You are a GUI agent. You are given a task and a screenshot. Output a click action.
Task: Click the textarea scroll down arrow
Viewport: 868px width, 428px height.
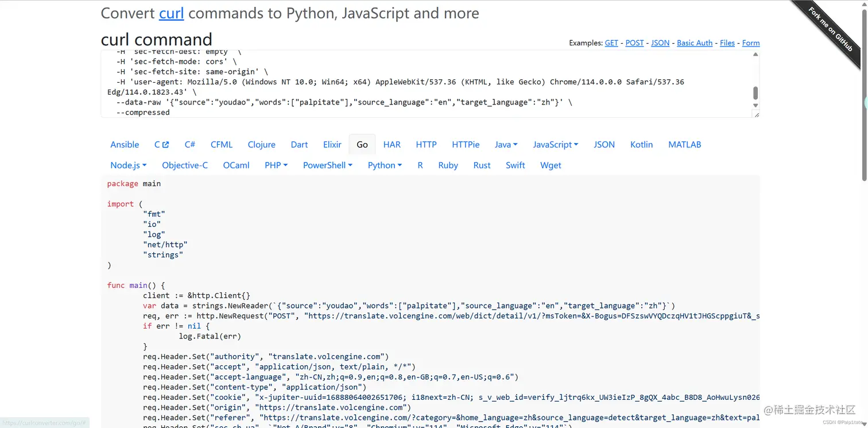[755, 106]
